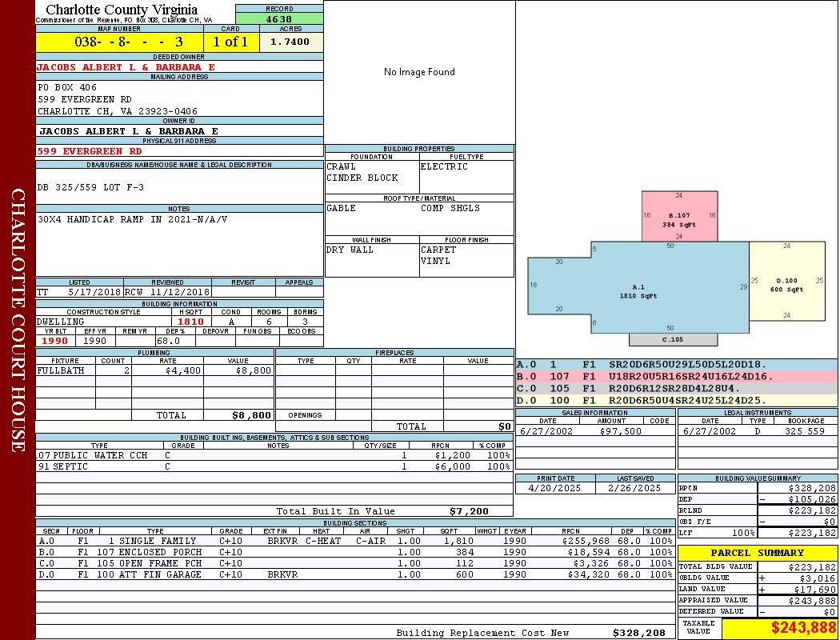Click the OBLDG VALUE $3,016

tap(818, 578)
